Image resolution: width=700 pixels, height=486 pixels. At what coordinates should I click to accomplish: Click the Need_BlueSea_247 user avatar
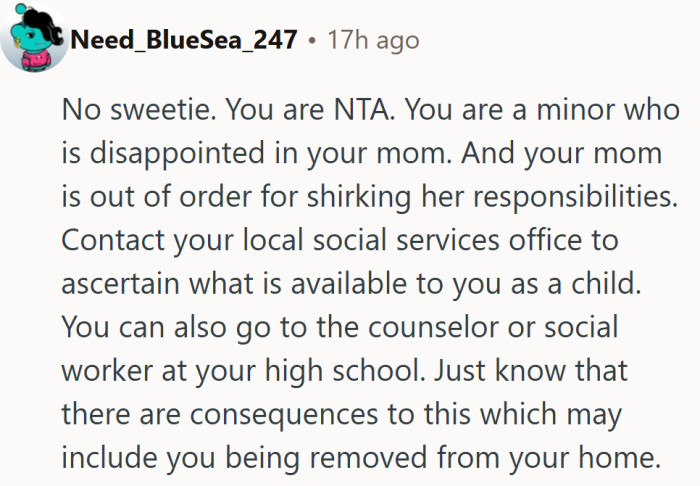click(34, 38)
